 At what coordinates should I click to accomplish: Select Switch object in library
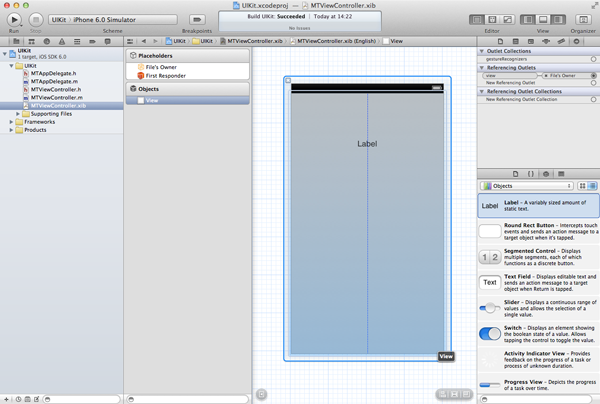click(x=539, y=334)
